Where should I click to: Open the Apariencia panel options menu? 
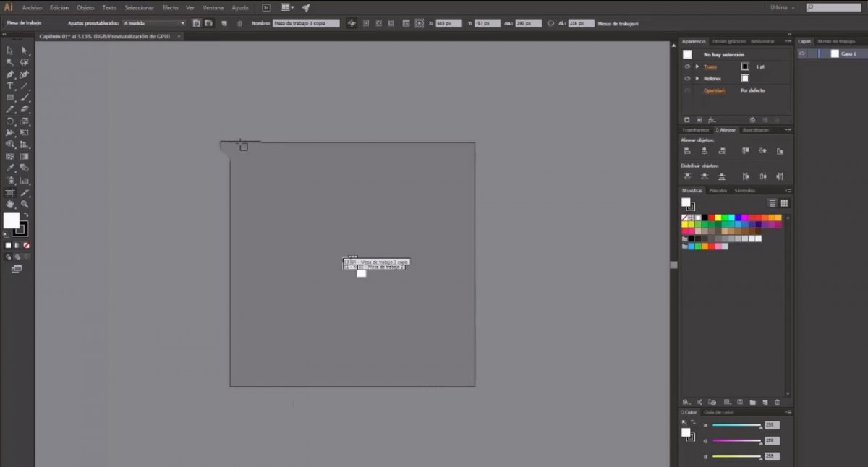click(x=787, y=41)
